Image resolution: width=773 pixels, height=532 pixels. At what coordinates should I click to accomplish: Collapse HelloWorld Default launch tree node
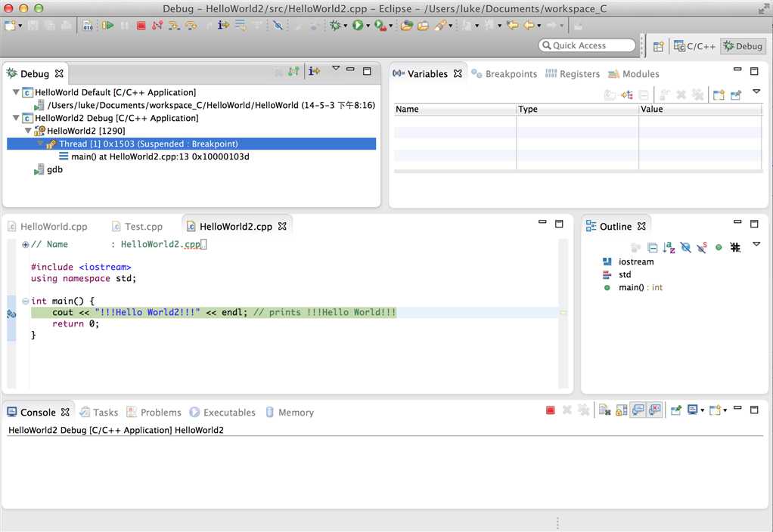16,92
